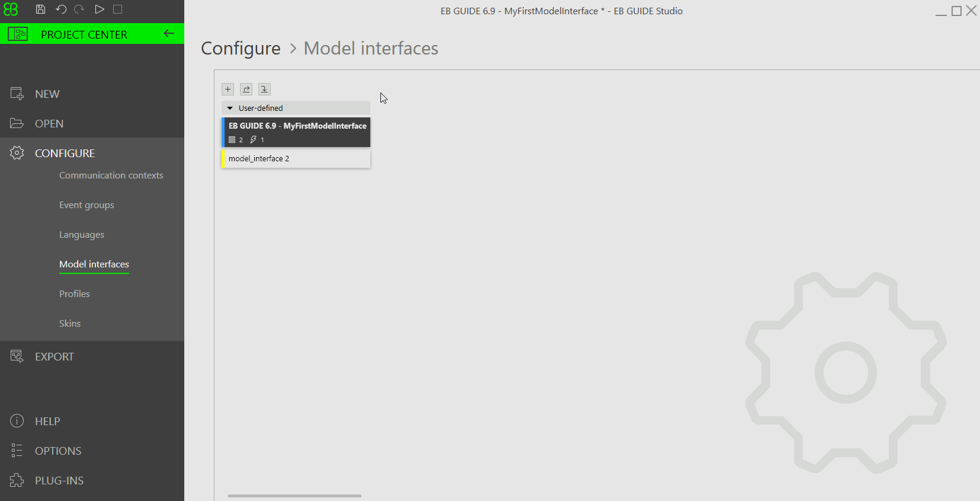
Task: Click the horizontal scrollbar below the interface list
Action: [x=294, y=496]
